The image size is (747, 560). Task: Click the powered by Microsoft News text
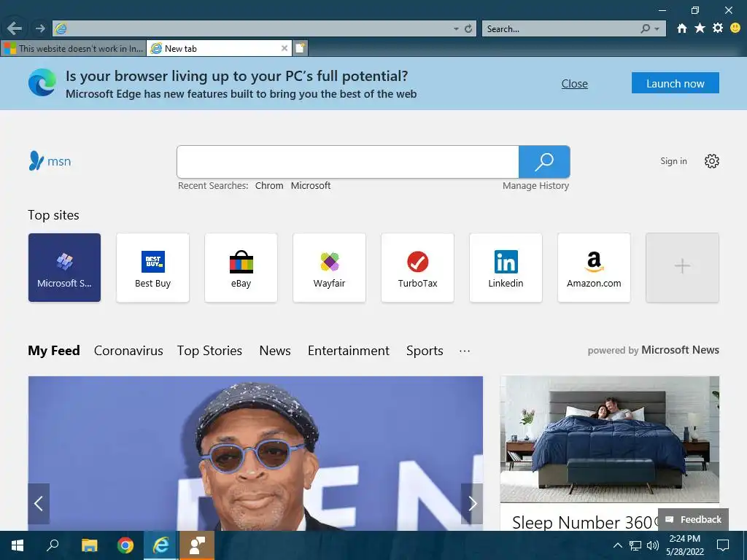653,350
